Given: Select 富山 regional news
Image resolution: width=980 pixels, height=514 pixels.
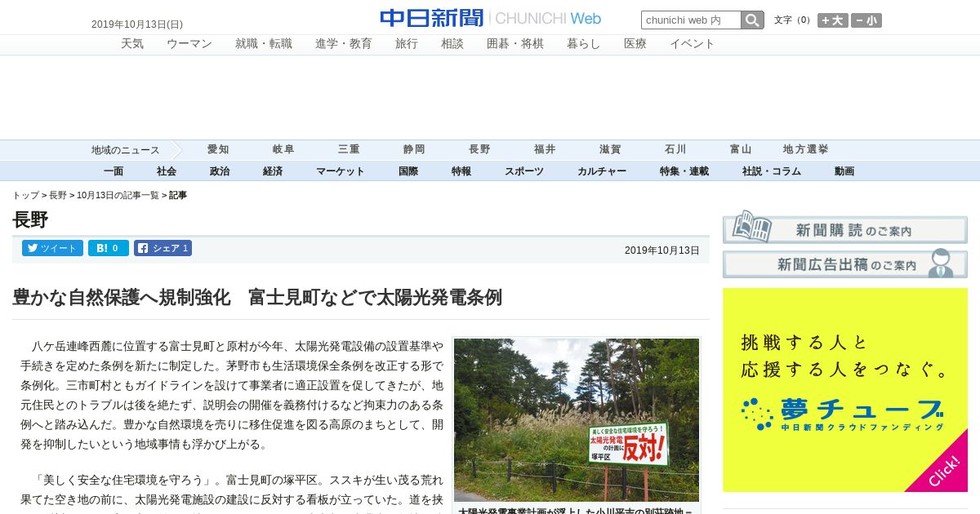Looking at the screenshot, I should click(741, 149).
